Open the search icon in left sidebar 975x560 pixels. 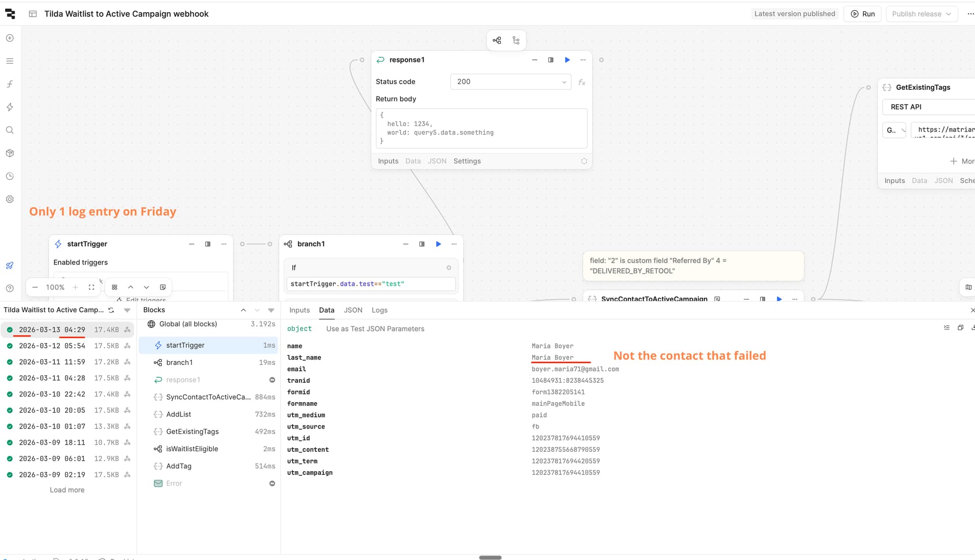10,130
